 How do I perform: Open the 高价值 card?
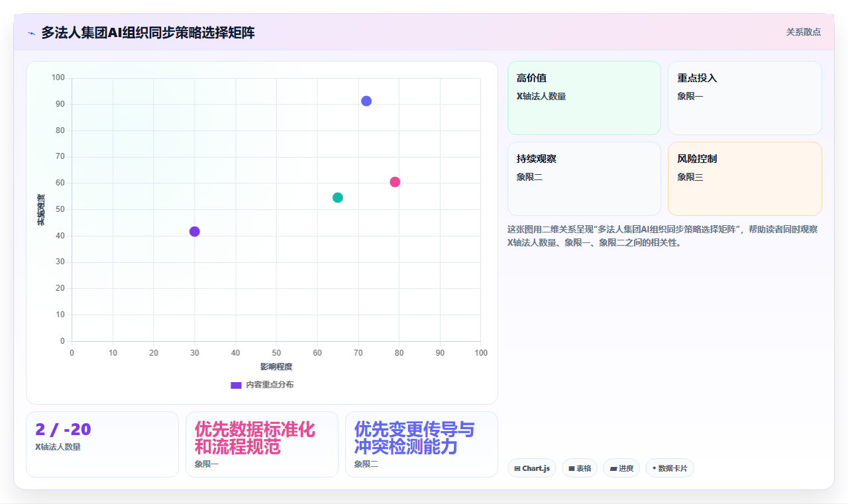[x=584, y=98]
